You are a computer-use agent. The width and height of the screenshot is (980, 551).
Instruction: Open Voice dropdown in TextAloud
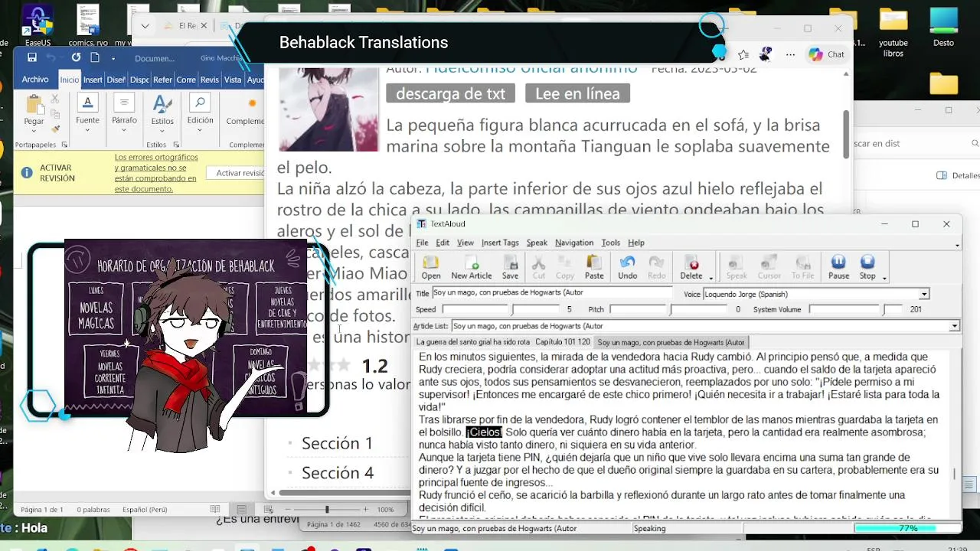924,294
